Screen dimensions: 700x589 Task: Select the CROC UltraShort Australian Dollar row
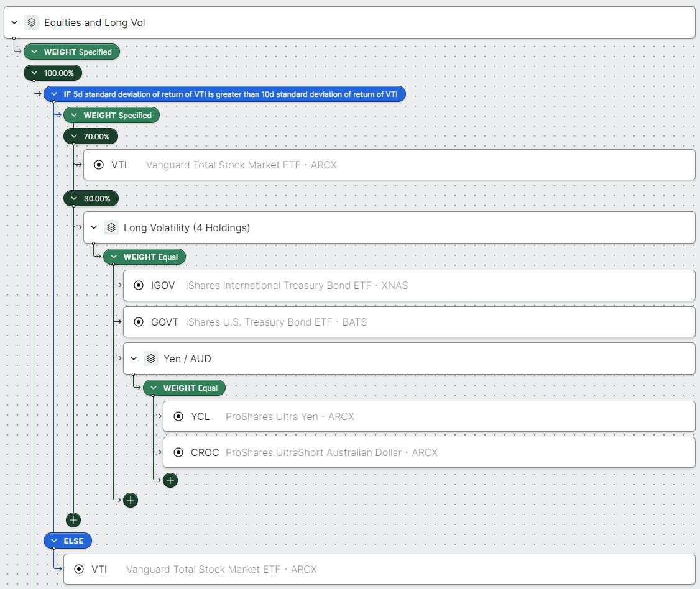coord(429,452)
